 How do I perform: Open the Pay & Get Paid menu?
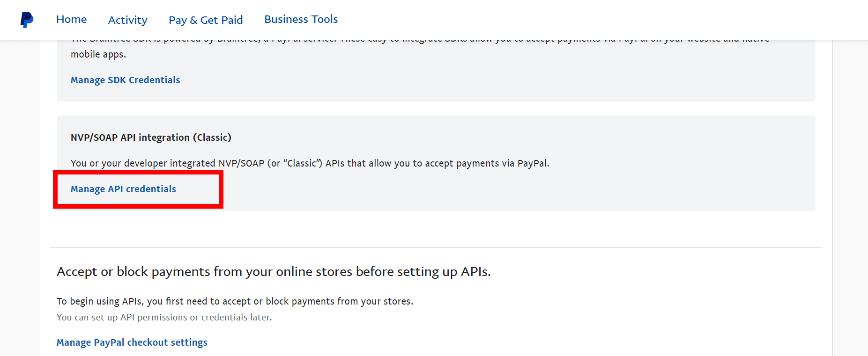206,20
